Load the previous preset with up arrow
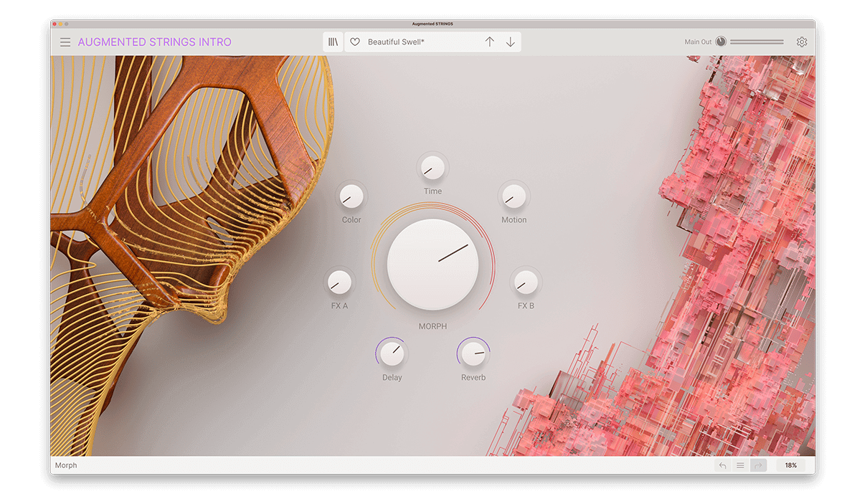 click(x=490, y=42)
